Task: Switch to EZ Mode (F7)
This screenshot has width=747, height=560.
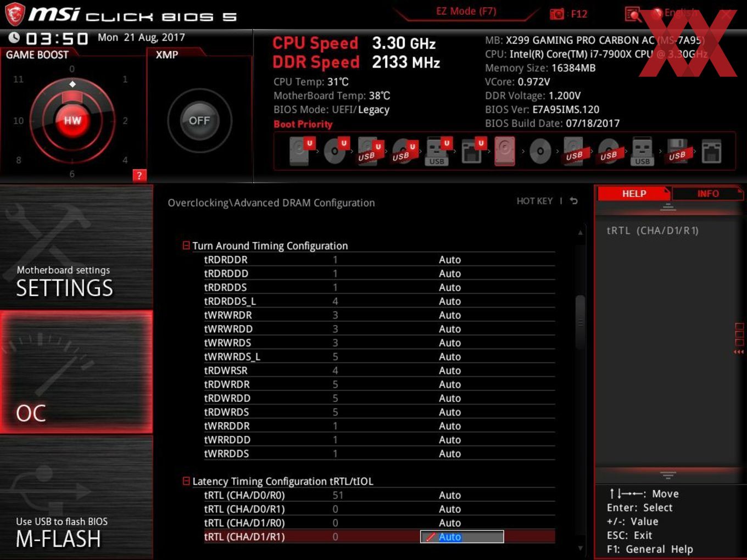Action: 466,12
